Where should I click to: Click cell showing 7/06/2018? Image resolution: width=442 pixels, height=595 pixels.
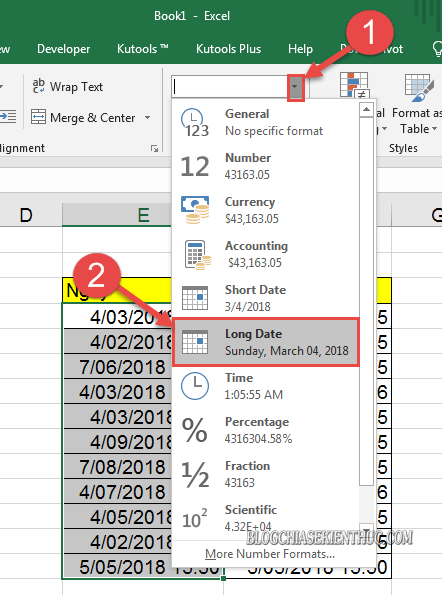117,367
